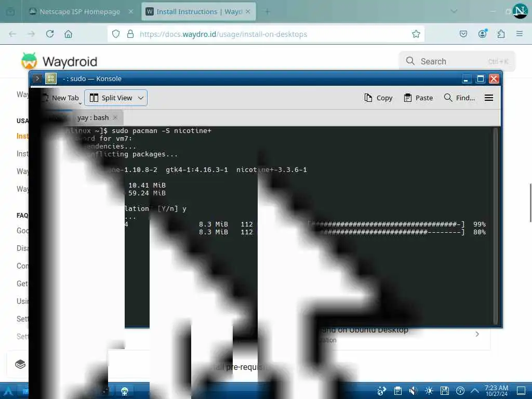Viewport: 532px width, 399px height.
Task: Bookmark this page with the star icon
Action: [x=416, y=34]
